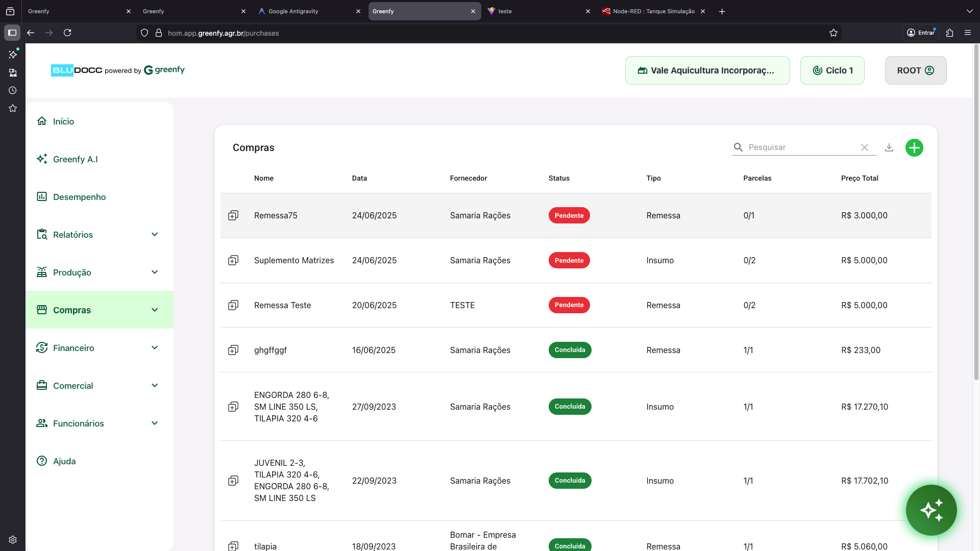980x551 pixels.
Task: Click the Pendente status badge for Remessa Teste
Action: pos(569,305)
